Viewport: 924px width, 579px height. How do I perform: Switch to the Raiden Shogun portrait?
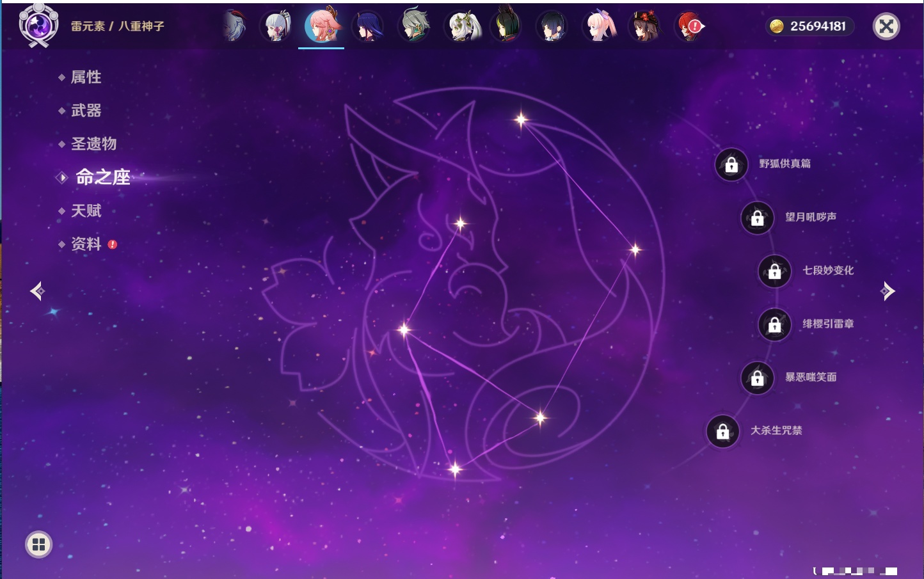click(x=368, y=27)
